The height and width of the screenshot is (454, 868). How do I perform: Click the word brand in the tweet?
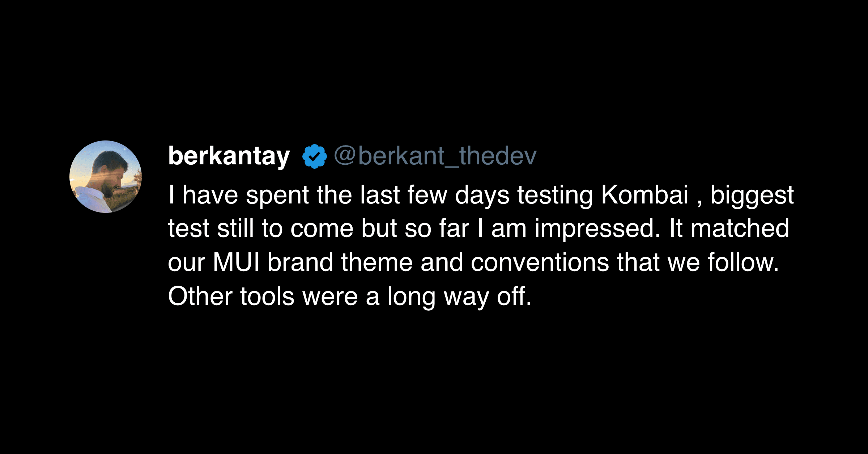(300, 262)
